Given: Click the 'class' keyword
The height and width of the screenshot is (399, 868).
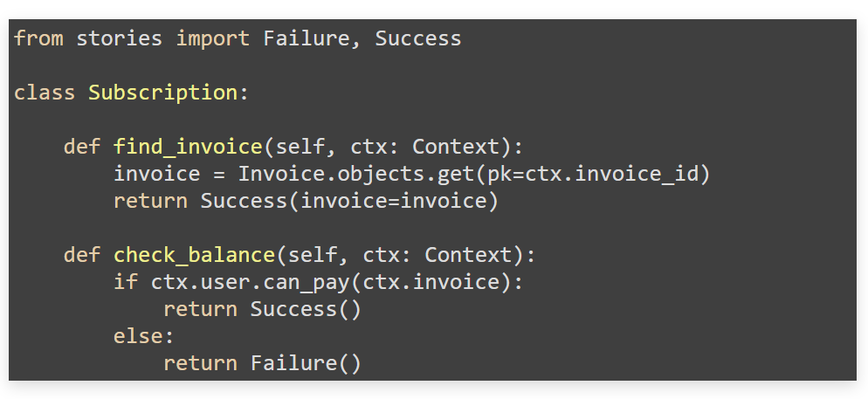Looking at the screenshot, I should [x=45, y=93].
